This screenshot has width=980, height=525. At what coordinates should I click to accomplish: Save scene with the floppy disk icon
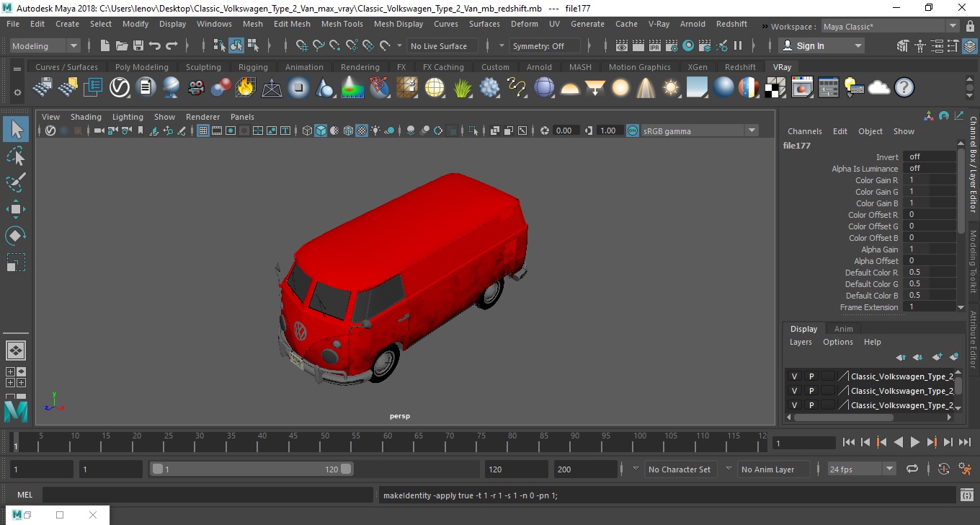click(138, 45)
